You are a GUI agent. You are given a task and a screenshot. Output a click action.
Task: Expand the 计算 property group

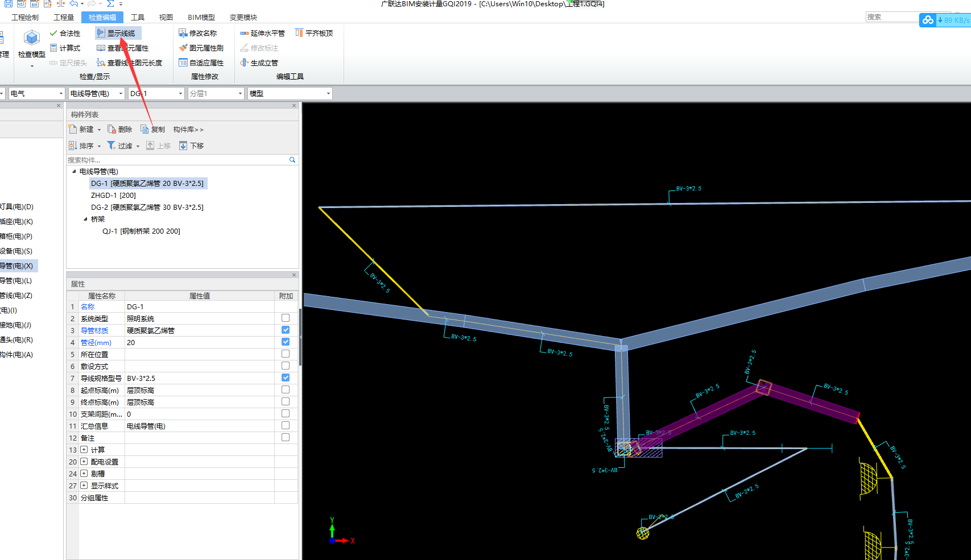(x=84, y=450)
